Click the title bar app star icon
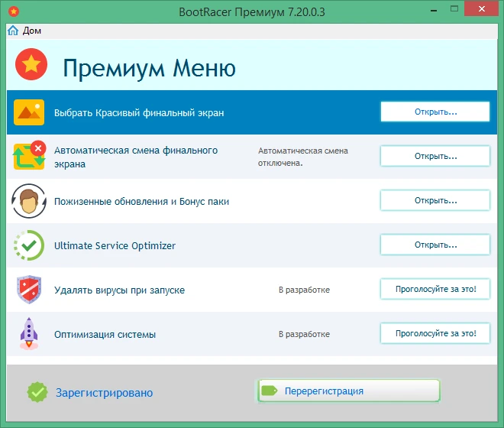 [14, 12]
